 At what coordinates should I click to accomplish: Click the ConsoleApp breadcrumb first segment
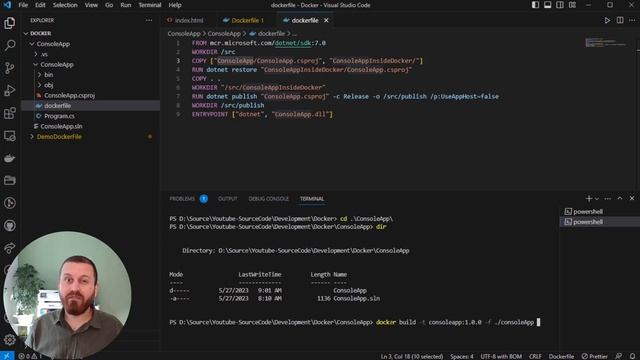click(184, 33)
